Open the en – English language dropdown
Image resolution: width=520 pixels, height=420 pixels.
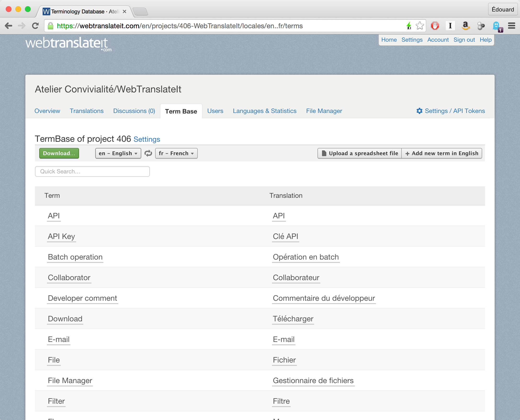click(x=118, y=153)
